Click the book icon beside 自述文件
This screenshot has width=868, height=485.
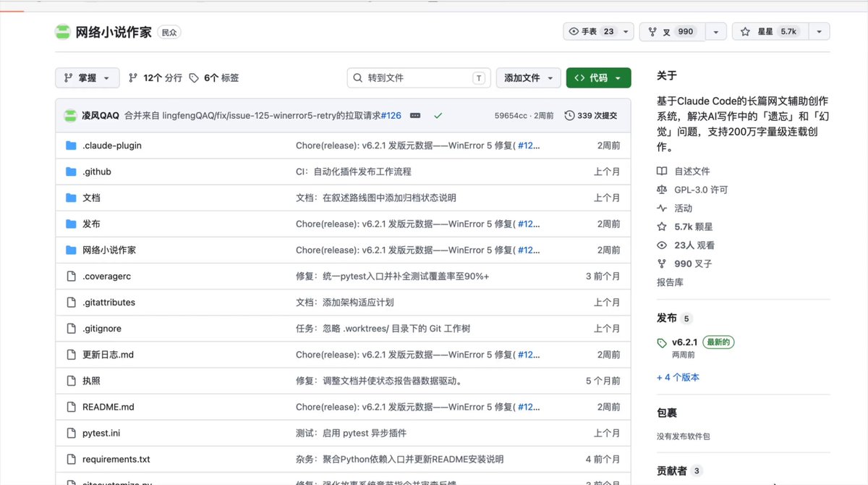pyautogui.click(x=662, y=172)
